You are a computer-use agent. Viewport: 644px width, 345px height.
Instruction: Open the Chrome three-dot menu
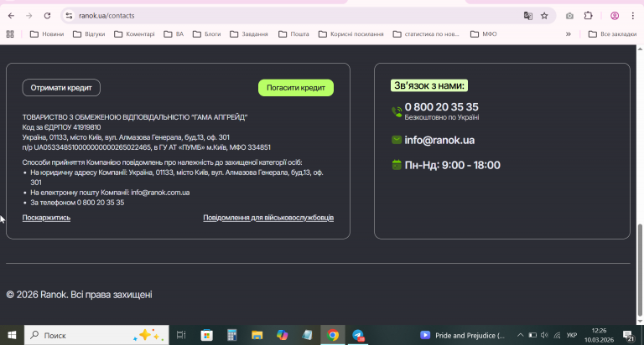click(x=632, y=16)
